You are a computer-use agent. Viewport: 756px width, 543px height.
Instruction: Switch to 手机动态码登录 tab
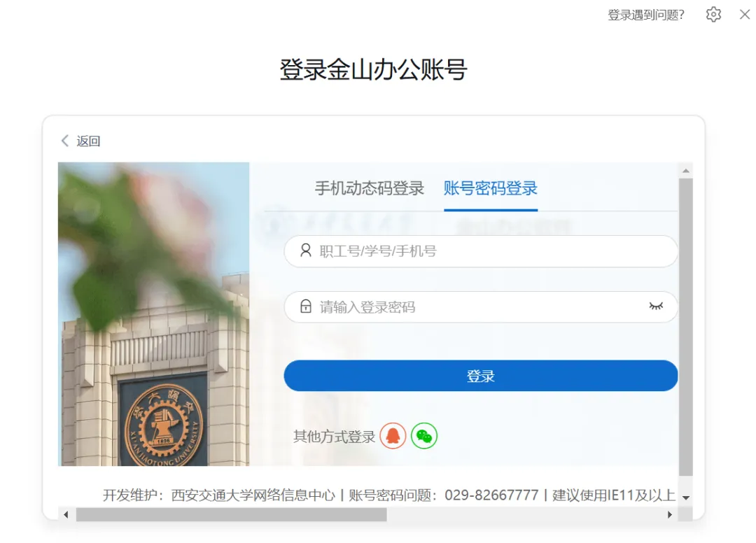[x=370, y=188]
